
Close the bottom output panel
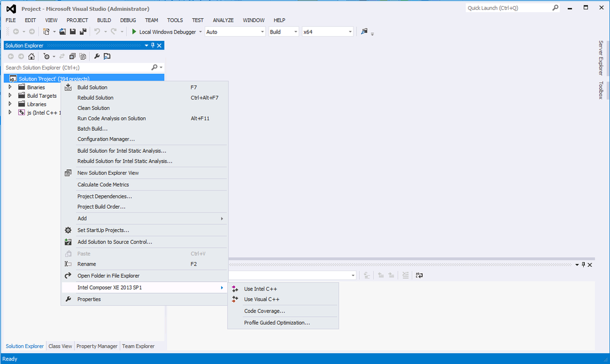click(x=590, y=264)
